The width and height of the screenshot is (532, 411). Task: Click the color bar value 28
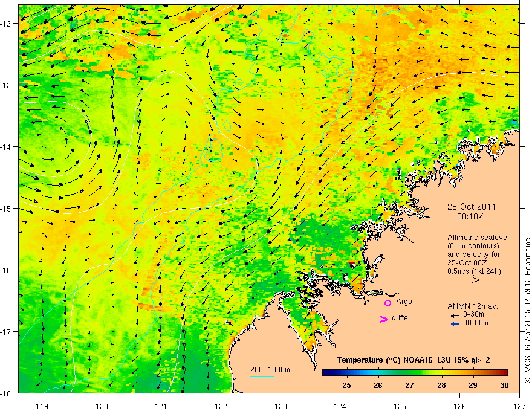point(441,386)
